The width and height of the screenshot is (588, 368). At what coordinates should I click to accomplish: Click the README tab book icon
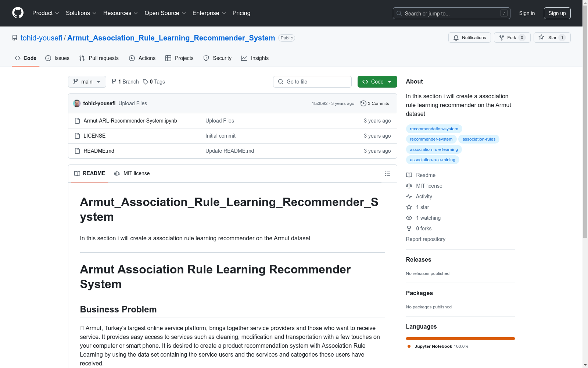[x=77, y=173]
